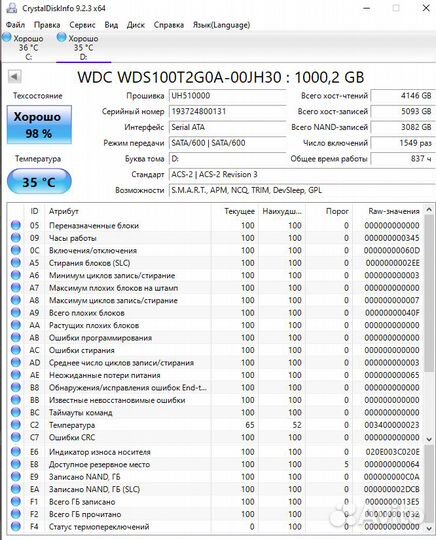Image resolution: width=436 pixels, height=540 pixels.
Task: Click status icon for AC Ошибки стирания
Action: pos(15,350)
